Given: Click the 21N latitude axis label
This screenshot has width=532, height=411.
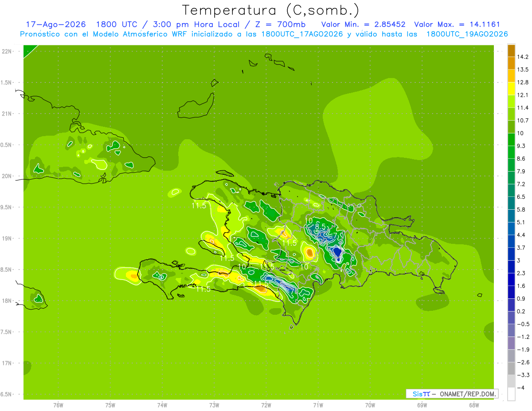Looking at the screenshot, I should point(6,114).
